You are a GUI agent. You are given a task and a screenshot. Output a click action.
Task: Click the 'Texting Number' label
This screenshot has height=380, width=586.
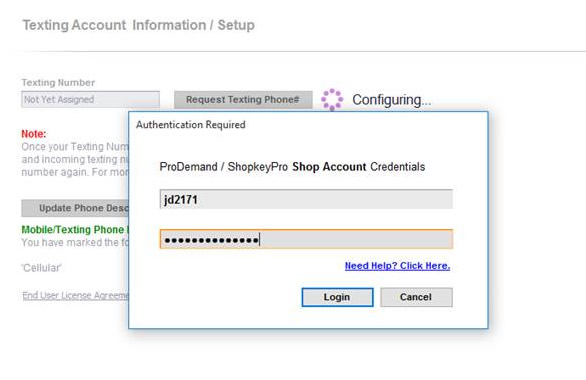(58, 83)
